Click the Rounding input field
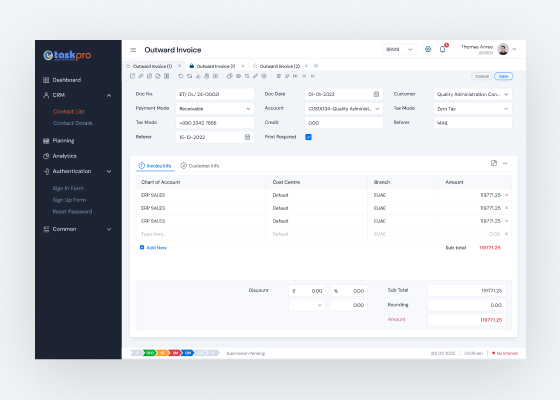Viewport: 560px width, 400px height. pyautogui.click(x=467, y=305)
